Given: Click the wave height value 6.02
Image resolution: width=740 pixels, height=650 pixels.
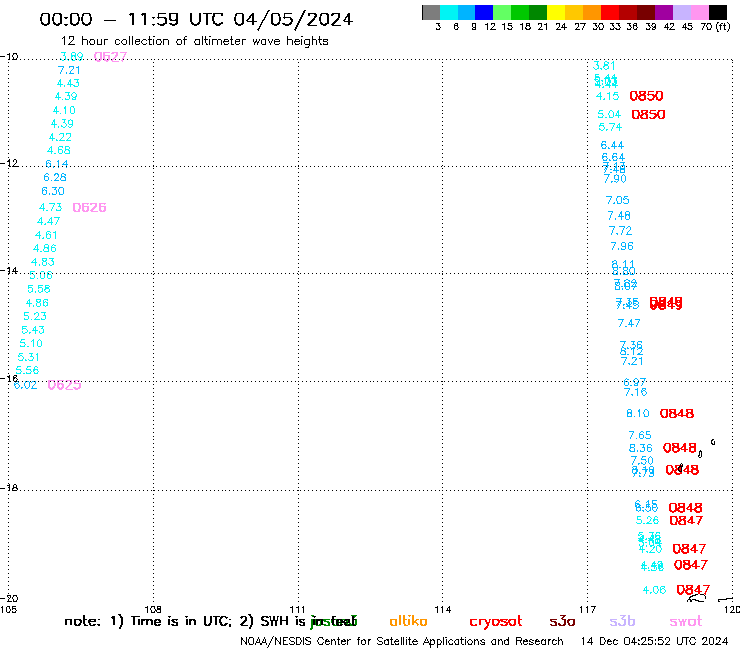Looking at the screenshot, I should [25, 385].
